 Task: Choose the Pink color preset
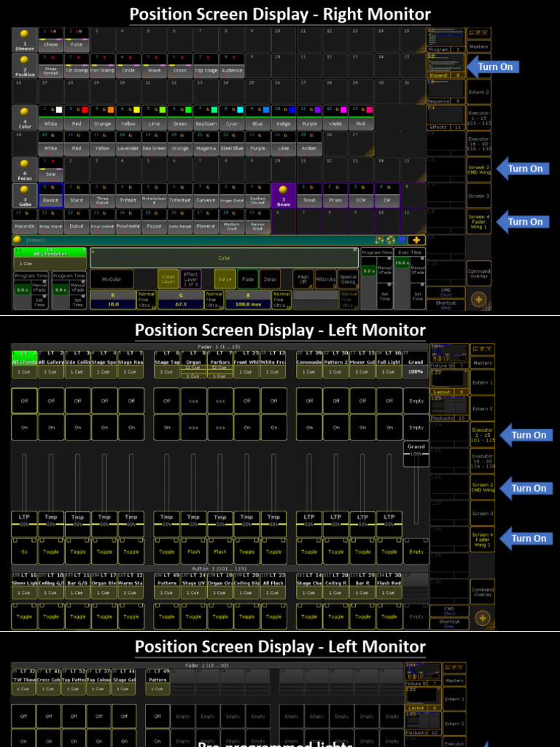pos(361,118)
